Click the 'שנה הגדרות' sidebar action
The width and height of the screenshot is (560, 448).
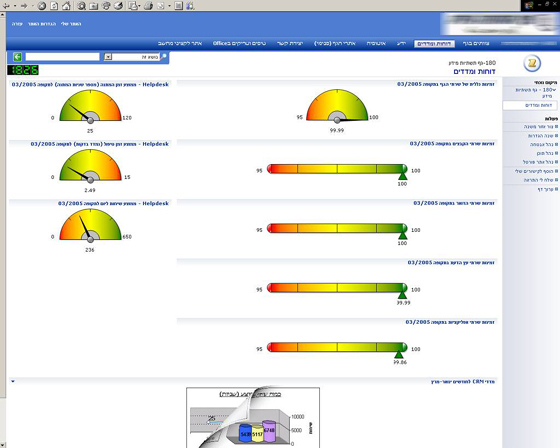541,136
